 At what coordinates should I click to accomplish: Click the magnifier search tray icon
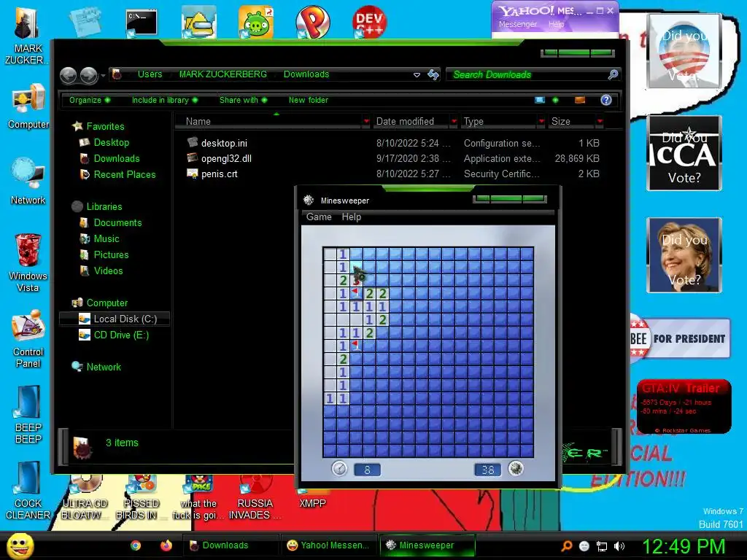point(567,546)
